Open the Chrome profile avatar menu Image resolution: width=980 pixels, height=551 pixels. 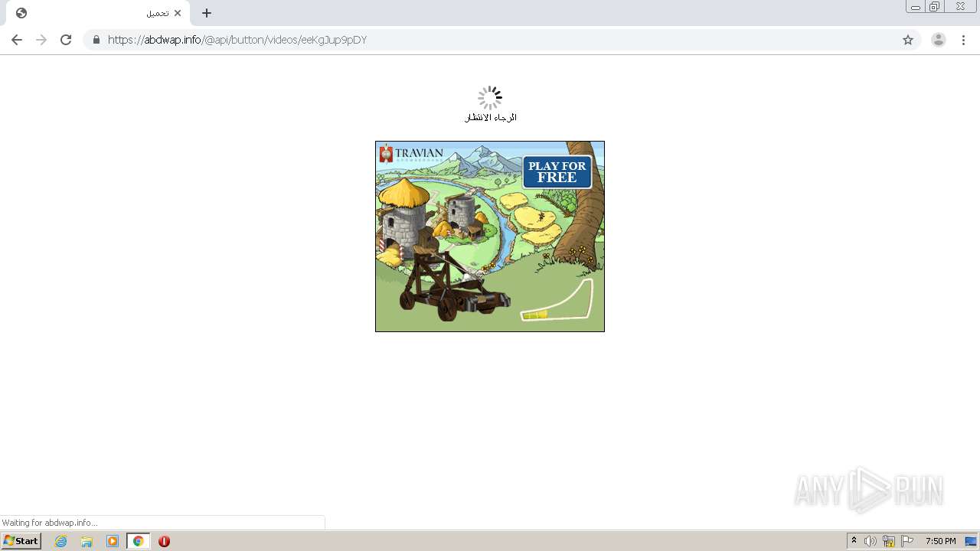tap(938, 40)
